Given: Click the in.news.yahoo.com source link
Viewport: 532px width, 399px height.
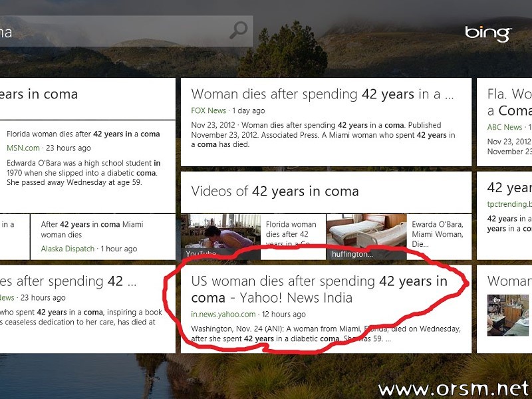Looking at the screenshot, I should coord(223,314).
